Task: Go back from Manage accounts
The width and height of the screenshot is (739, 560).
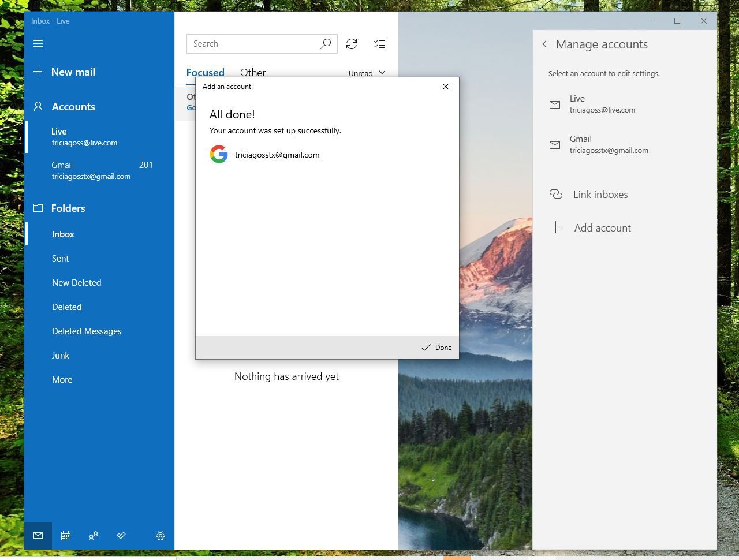Action: tap(544, 44)
